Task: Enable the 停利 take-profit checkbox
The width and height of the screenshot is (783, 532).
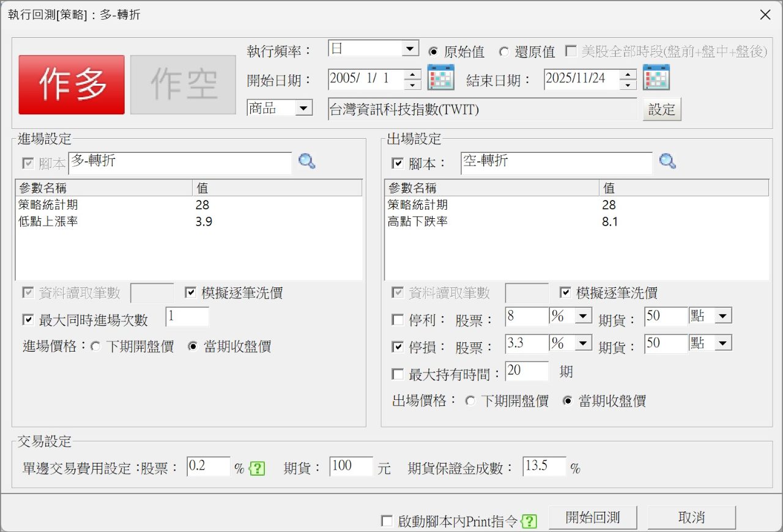Action: (x=397, y=318)
